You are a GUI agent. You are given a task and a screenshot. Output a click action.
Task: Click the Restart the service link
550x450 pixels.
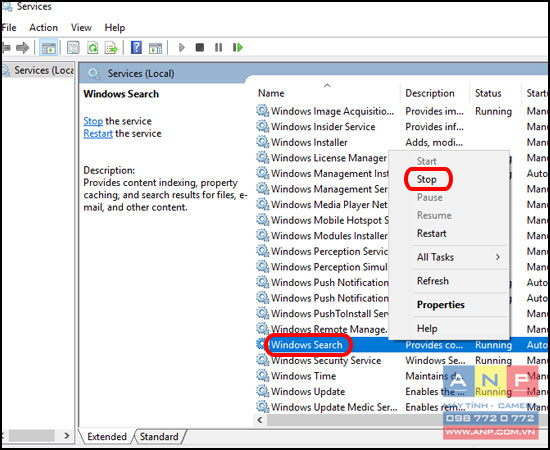pos(98,134)
